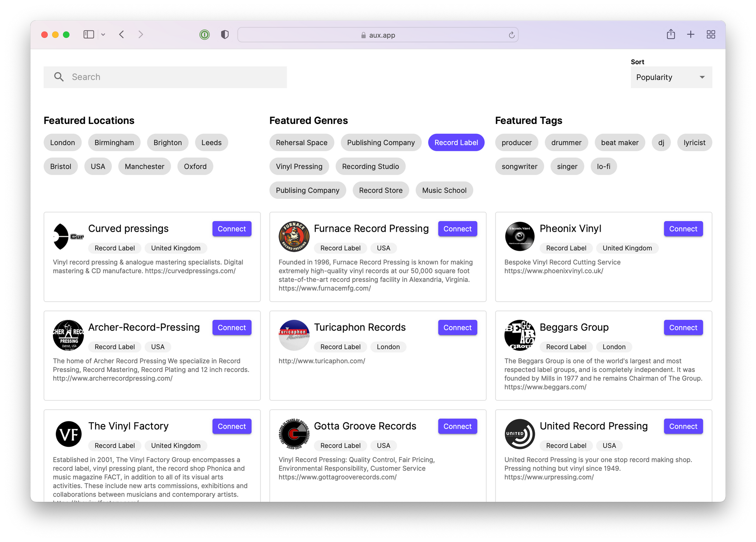Connect with Curved pressings
This screenshot has width=756, height=542.
pos(232,229)
